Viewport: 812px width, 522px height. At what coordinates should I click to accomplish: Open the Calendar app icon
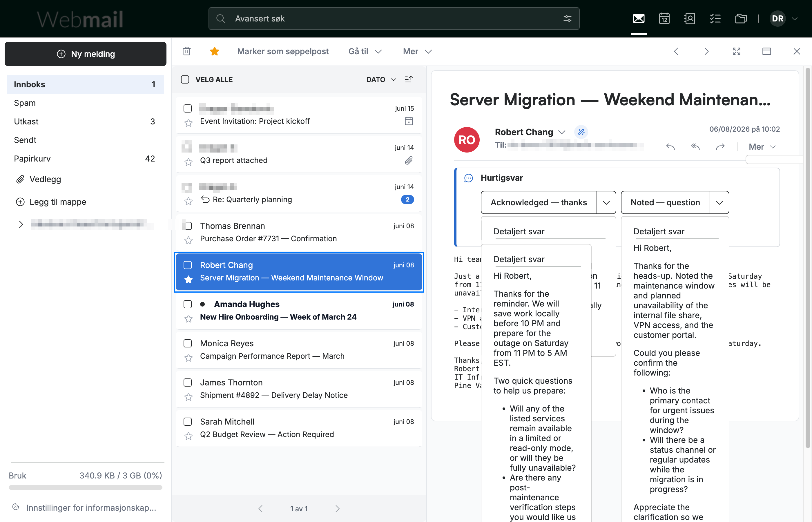click(x=664, y=18)
